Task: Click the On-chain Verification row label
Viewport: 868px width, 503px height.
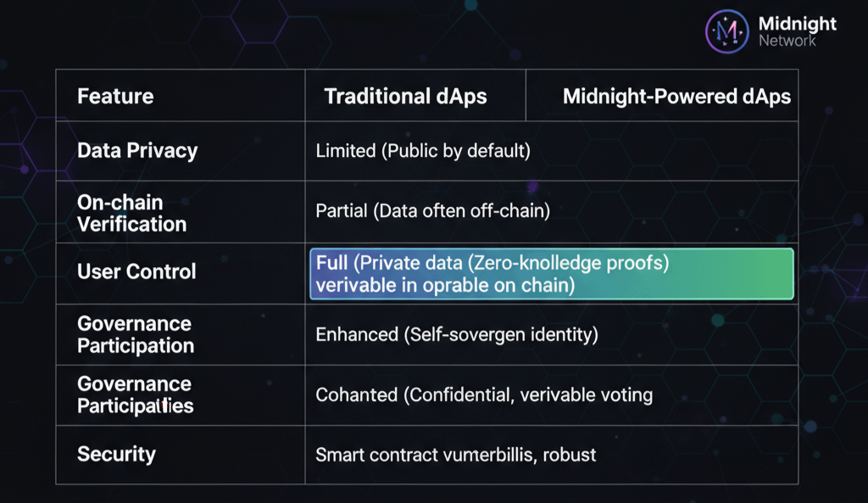Action: click(x=131, y=213)
